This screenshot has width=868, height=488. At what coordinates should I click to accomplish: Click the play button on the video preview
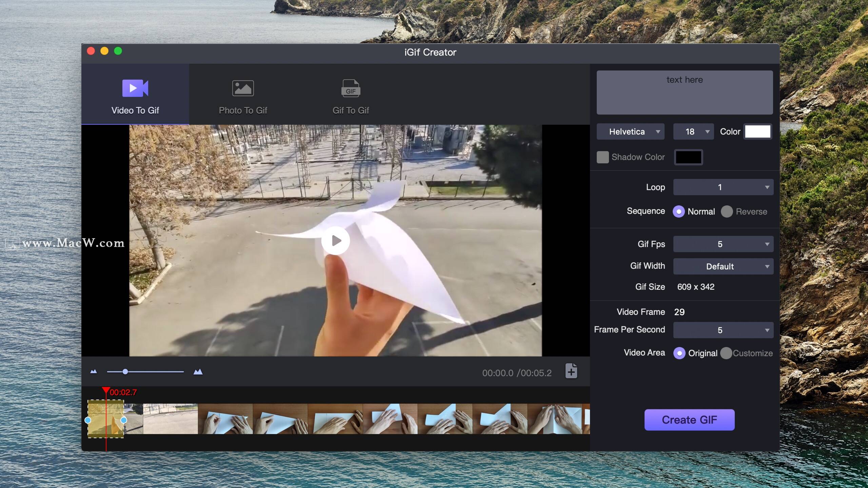coord(336,241)
